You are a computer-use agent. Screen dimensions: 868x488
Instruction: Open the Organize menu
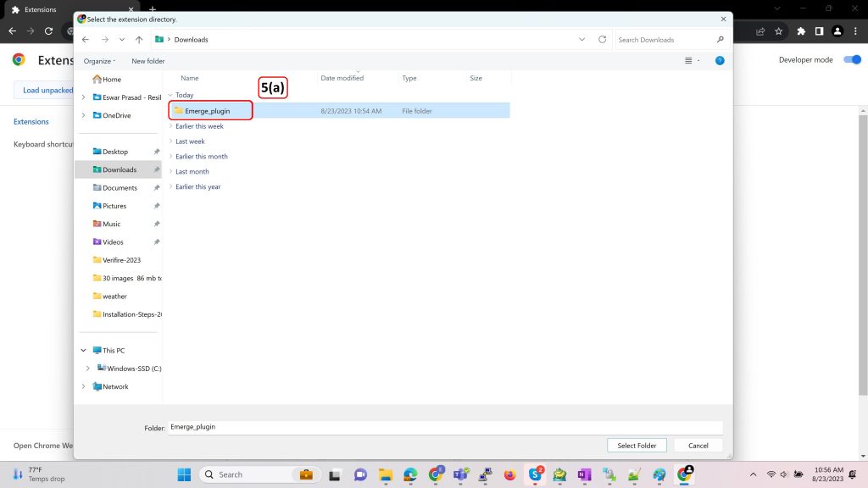(x=99, y=61)
